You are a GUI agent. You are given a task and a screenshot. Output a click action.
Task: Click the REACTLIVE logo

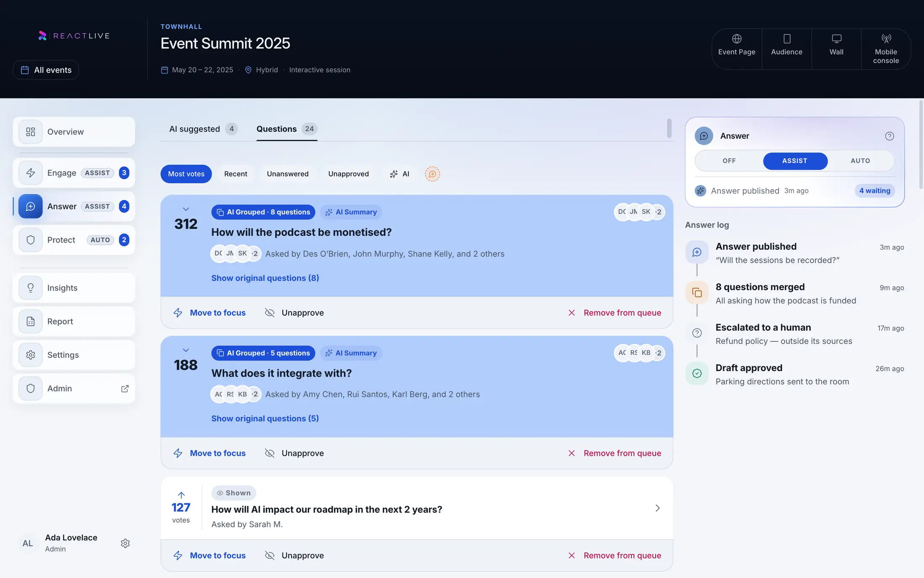(74, 36)
